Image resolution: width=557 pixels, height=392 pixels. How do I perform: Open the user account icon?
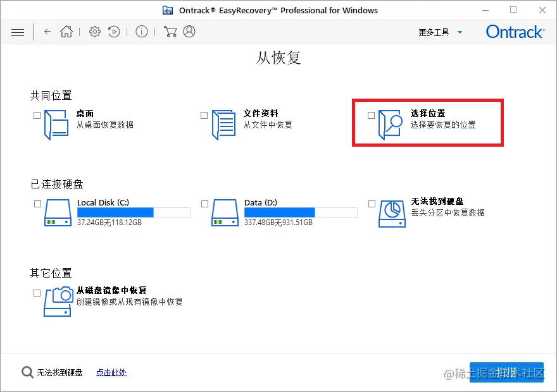189,32
